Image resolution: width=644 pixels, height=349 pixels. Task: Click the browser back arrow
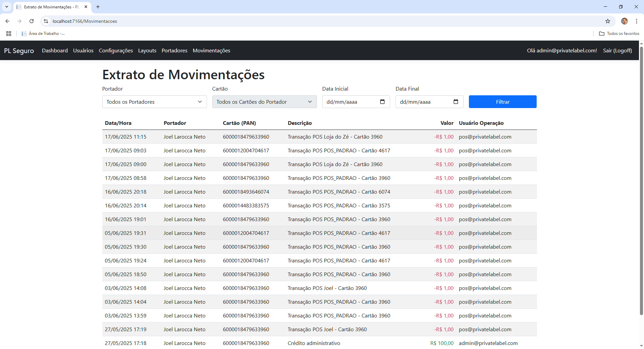[7, 21]
